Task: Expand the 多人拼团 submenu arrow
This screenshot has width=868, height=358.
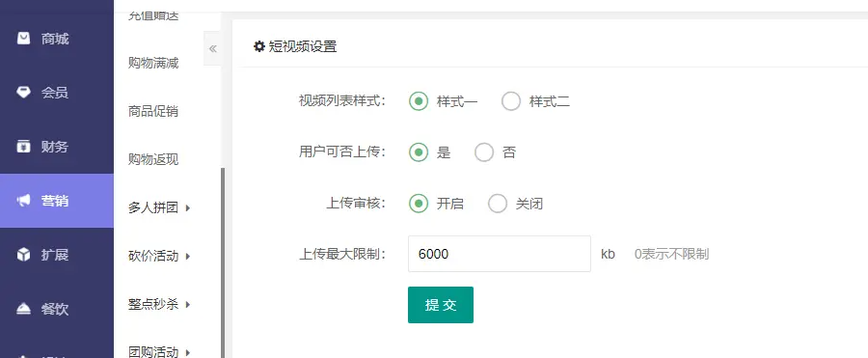Action: coord(188,208)
